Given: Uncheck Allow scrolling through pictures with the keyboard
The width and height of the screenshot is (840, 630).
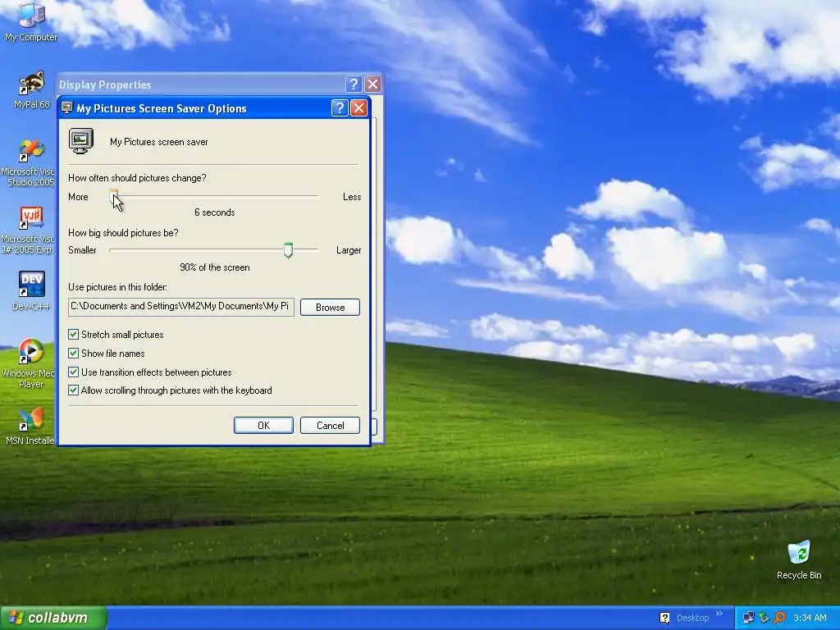Looking at the screenshot, I should pyautogui.click(x=73, y=390).
